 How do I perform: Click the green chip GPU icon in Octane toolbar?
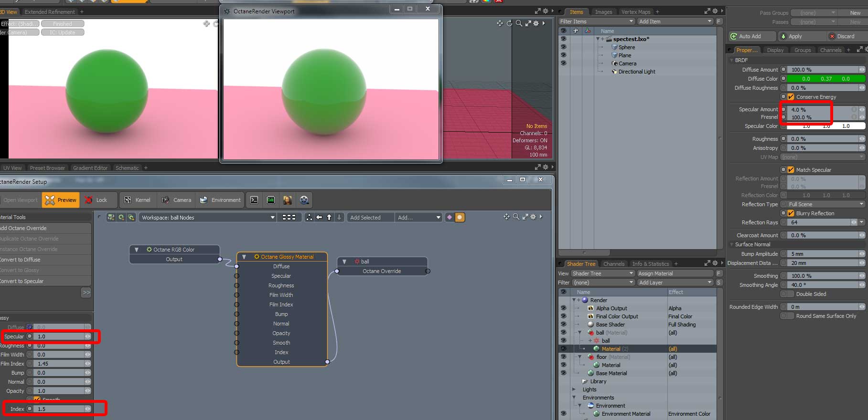271,200
